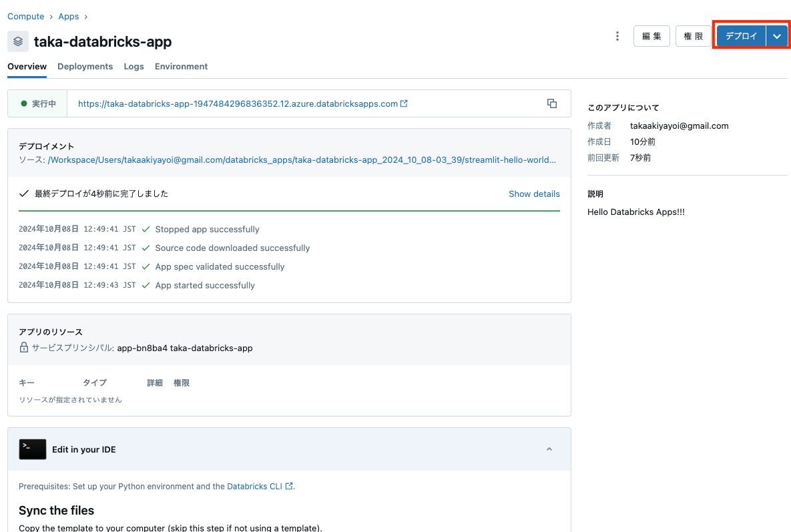This screenshot has width=791, height=532.
Task: Click the タイプ column header
Action: pyautogui.click(x=95, y=382)
